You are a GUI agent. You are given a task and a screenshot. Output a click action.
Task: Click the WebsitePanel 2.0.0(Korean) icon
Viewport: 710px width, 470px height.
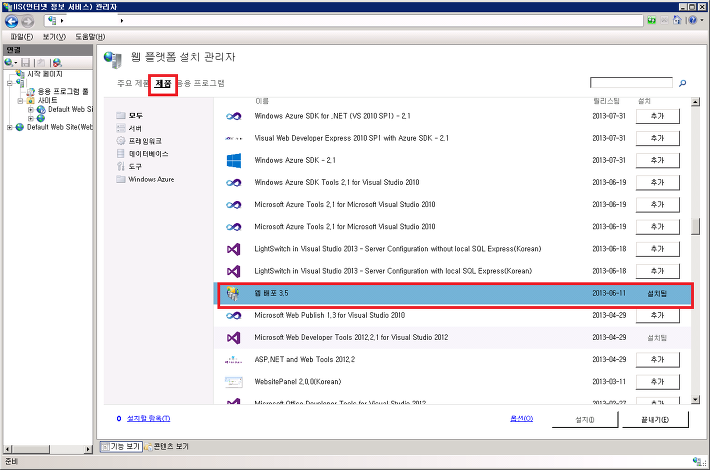[x=234, y=382]
